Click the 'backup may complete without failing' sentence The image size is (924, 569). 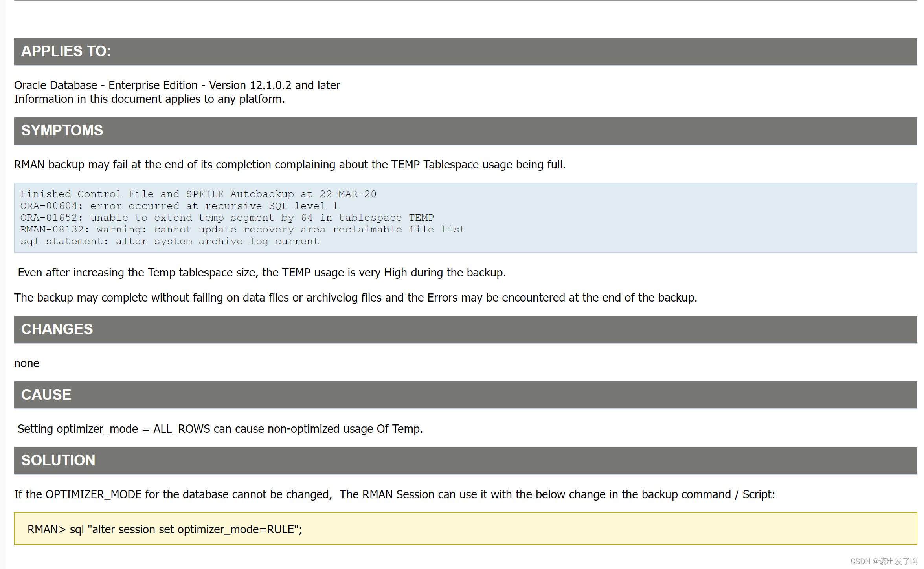pos(356,298)
